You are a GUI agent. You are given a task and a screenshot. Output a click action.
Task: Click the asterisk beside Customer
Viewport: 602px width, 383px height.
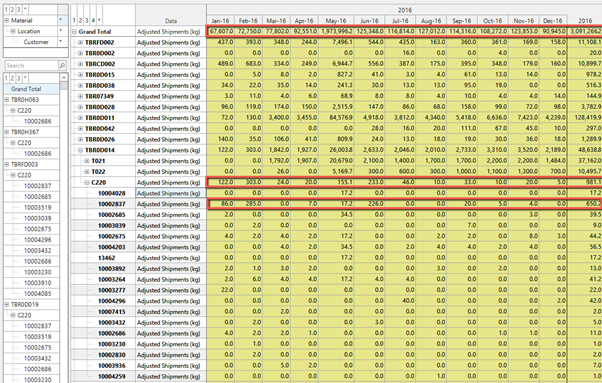[61, 42]
